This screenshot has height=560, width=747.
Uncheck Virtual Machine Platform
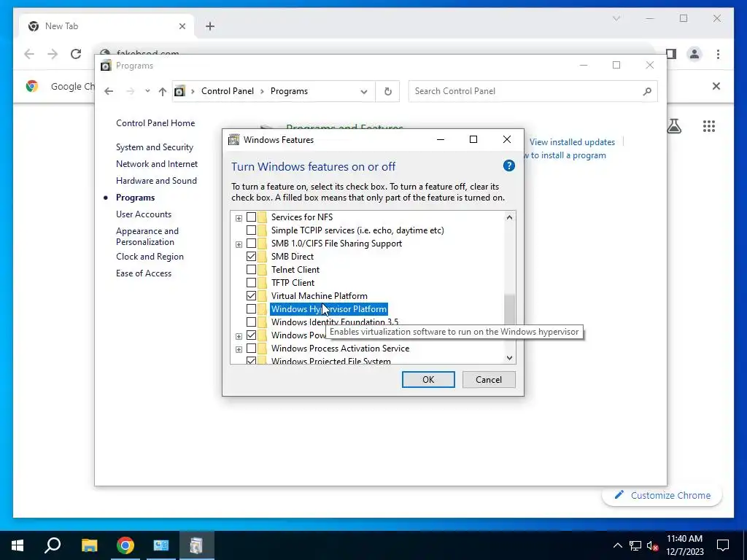[x=251, y=296]
